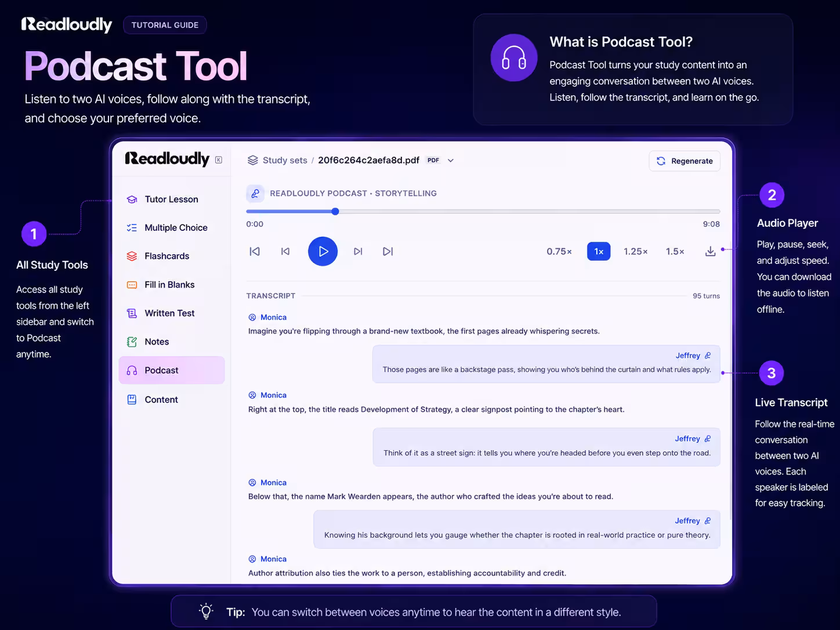Click Jeffrey's 'street sign' transcript bubble
Viewport: 840px width, 630px height.
(x=546, y=447)
